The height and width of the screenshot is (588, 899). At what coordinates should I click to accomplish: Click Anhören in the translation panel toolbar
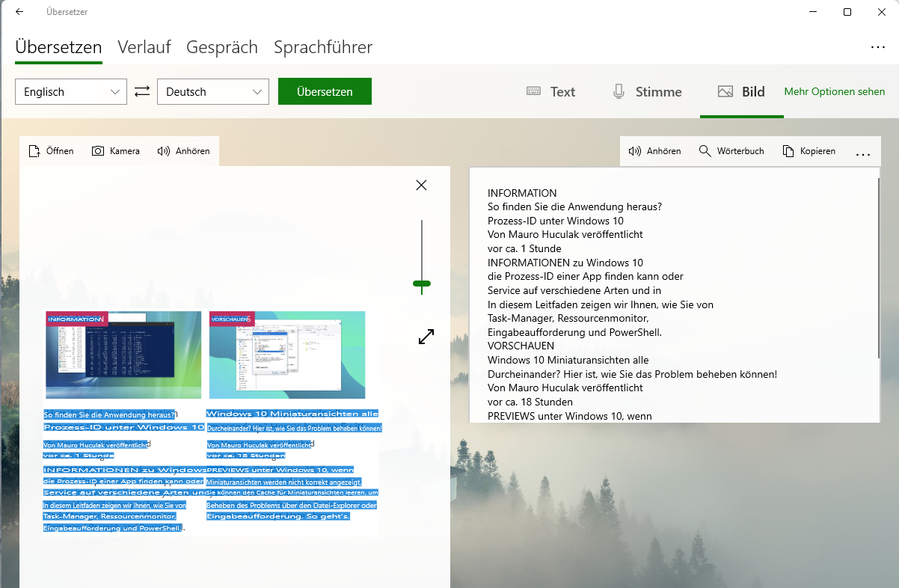(654, 151)
